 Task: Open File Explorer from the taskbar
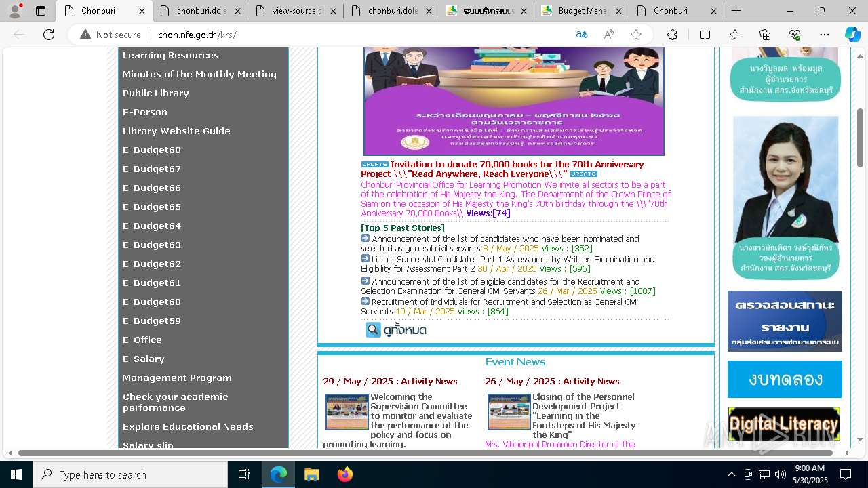click(311, 474)
